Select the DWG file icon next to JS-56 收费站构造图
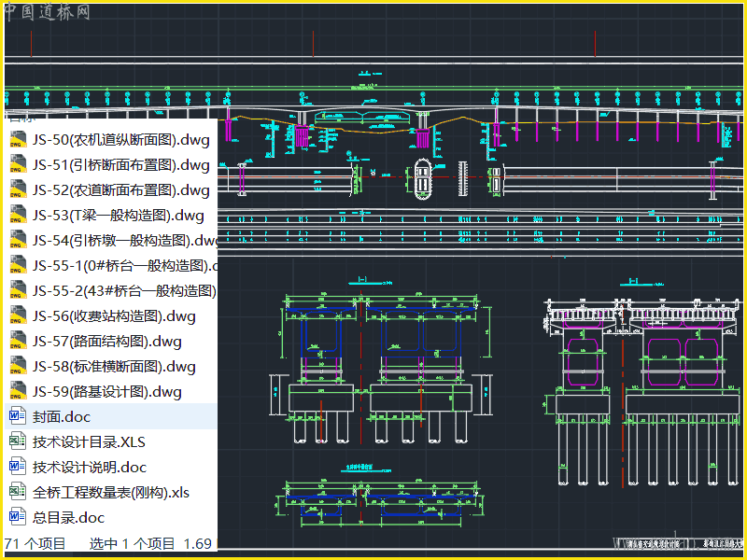Image resolution: width=747 pixels, height=560 pixels. point(18,316)
